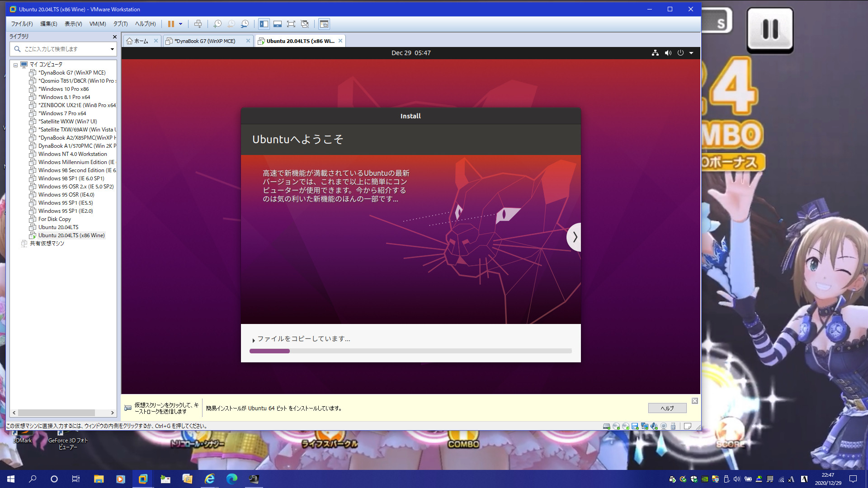
Task: Select Windows 7 Pro x64 in the library
Action: tap(62, 113)
